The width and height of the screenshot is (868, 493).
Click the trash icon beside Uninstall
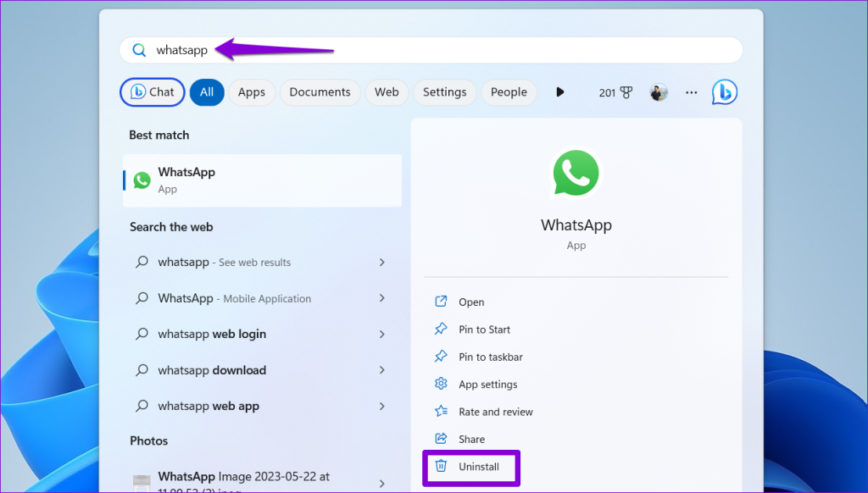coord(441,466)
